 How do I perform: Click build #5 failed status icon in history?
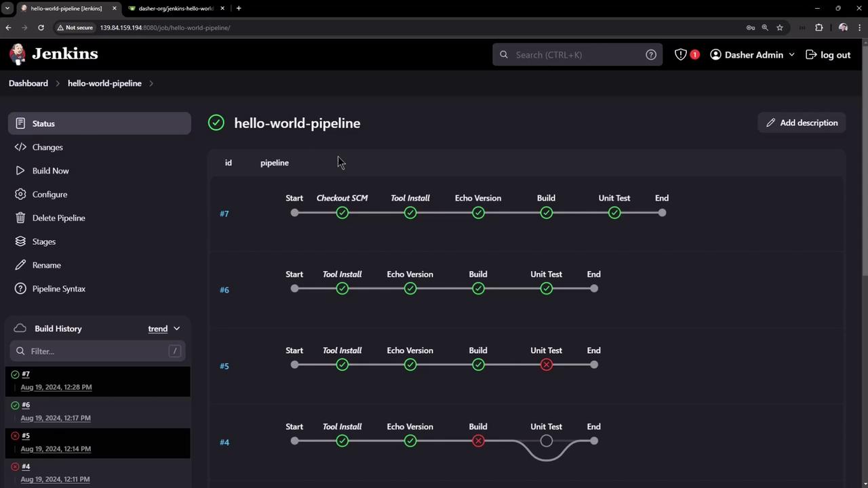(15, 436)
